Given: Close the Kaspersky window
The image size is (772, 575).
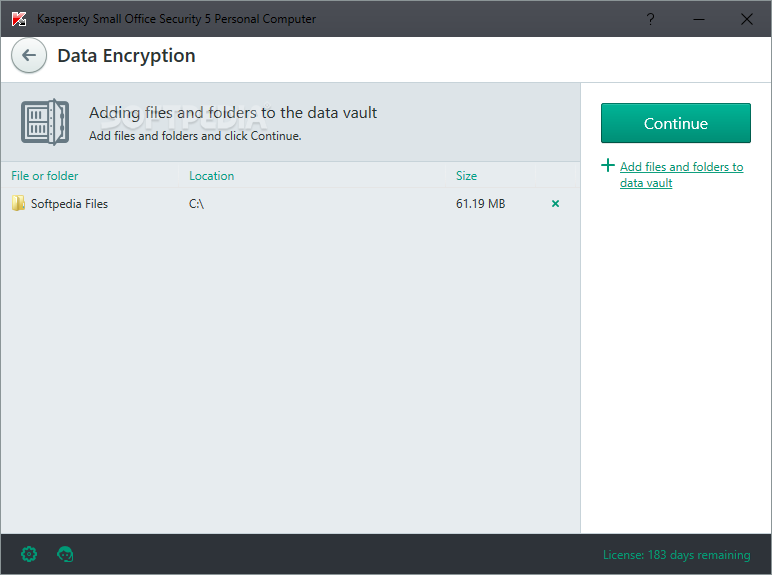Looking at the screenshot, I should click(747, 19).
